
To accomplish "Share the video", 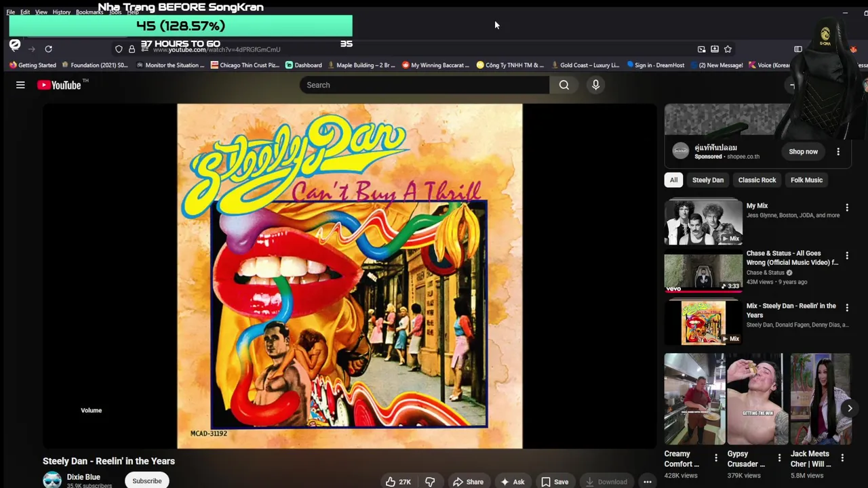I will (468, 481).
